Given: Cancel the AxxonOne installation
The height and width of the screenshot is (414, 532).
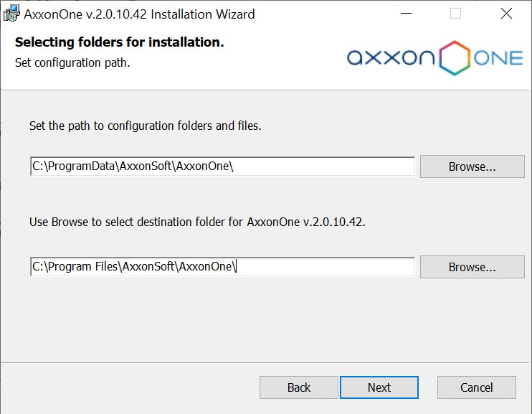Looking at the screenshot, I should pos(476,387).
